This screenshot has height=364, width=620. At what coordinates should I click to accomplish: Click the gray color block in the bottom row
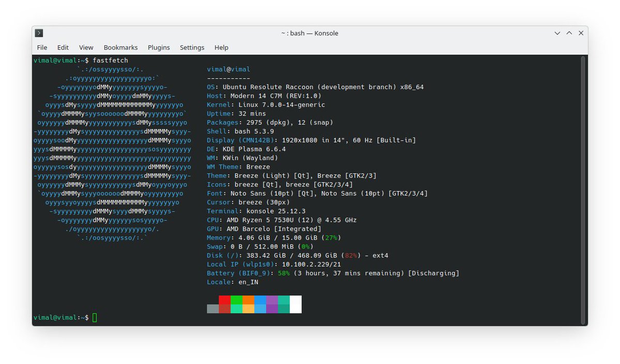click(213, 309)
